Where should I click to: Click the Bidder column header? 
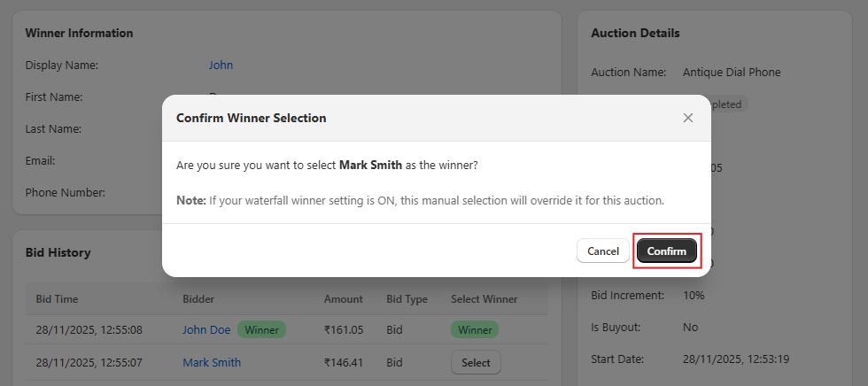[x=198, y=299]
